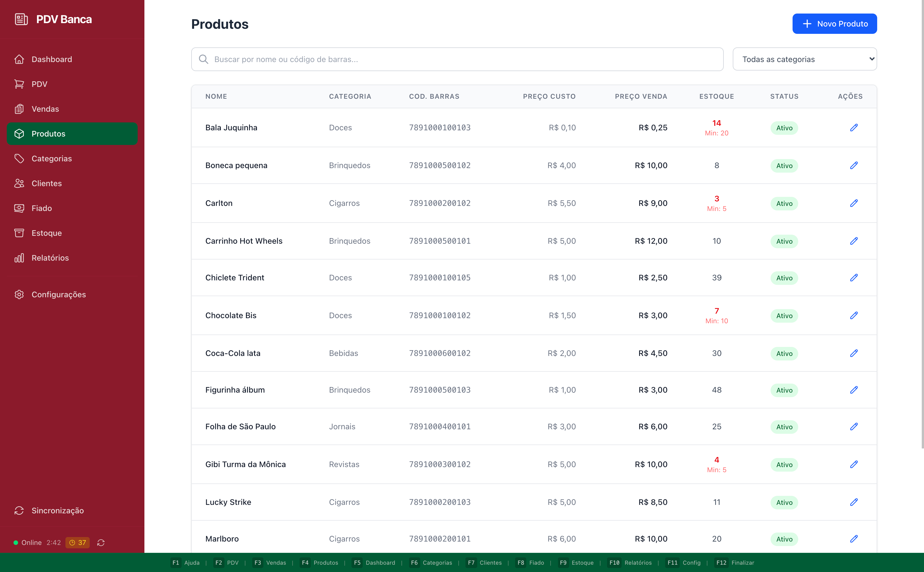Click the refresh sync icon beside pending count
This screenshot has height=572, width=924.
(x=101, y=542)
